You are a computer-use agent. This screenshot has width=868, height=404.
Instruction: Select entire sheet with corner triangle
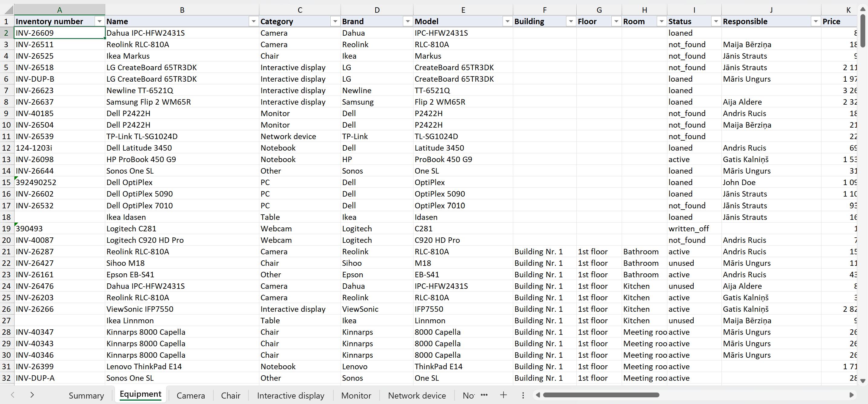(8, 9)
